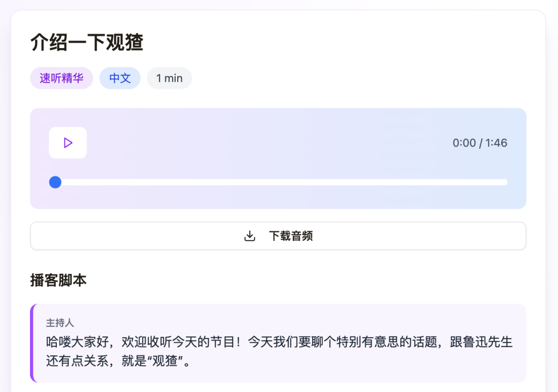Click the play icon in the audio player card

[67, 143]
